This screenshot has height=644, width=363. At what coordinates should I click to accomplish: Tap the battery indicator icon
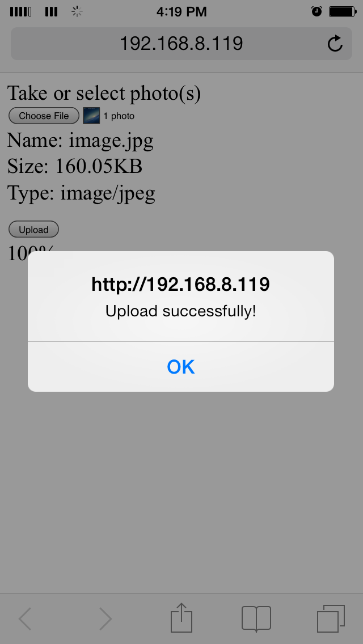pos(343,11)
